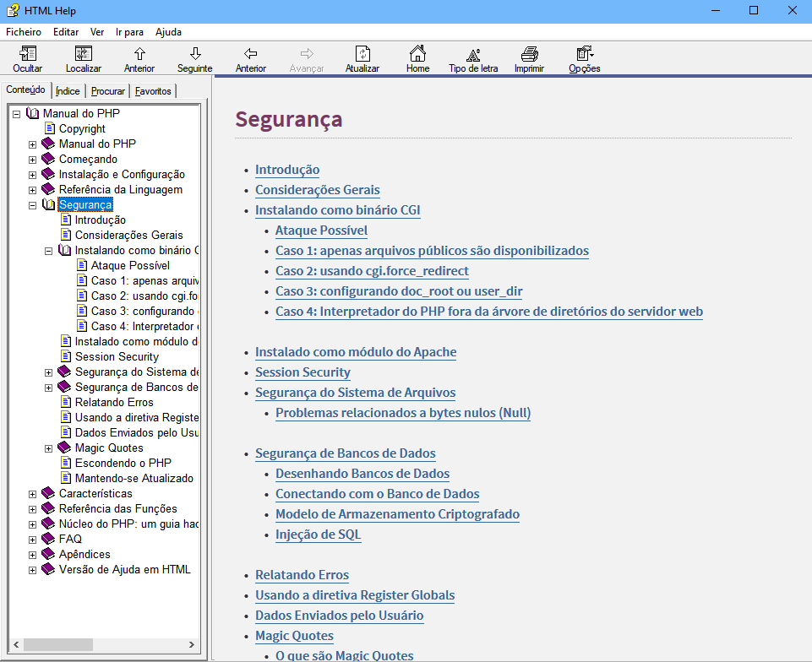Screen dimensions: 812x662
Task: Click the Ocultar (hide) toolbar icon
Action: pos(27,54)
